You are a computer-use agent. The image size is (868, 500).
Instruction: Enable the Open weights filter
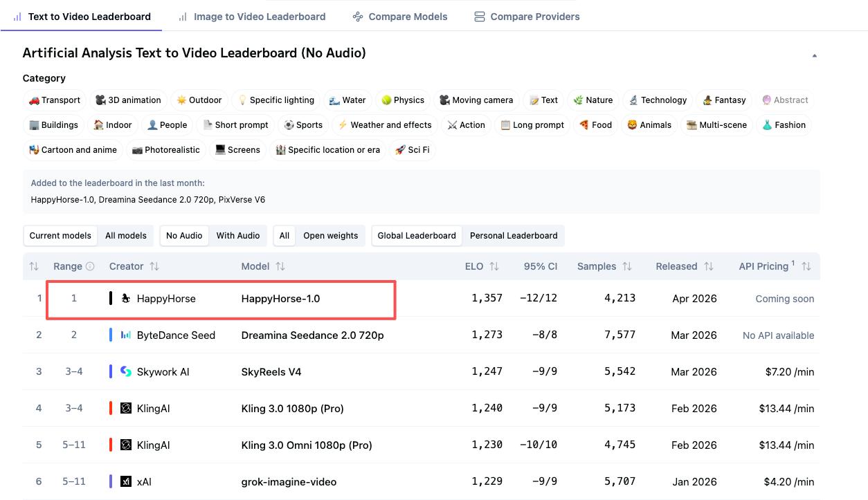tap(331, 235)
